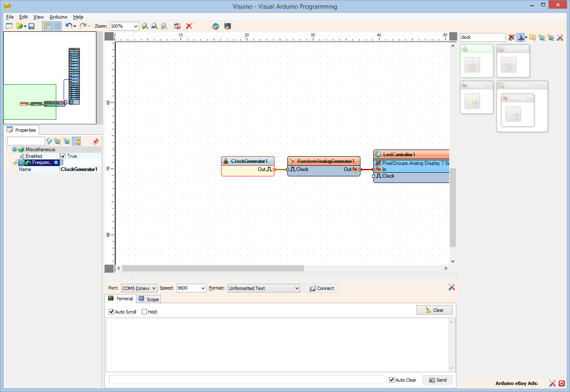Open the Speed 9600 dropdown
The height and width of the screenshot is (392, 570).
[191, 288]
